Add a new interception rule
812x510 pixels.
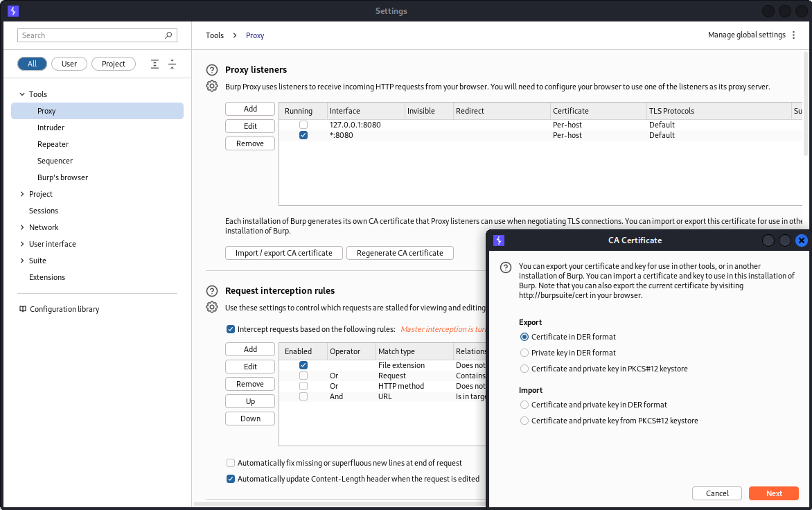click(x=250, y=349)
